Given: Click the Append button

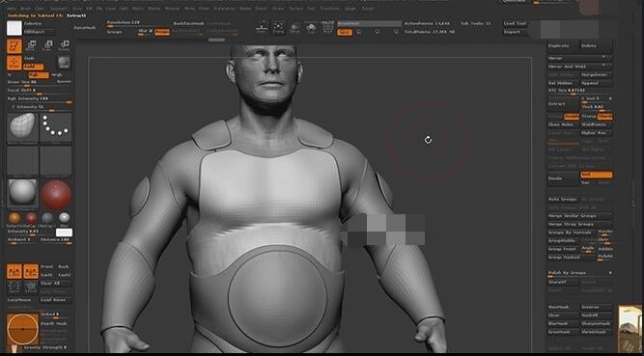Looking at the screenshot, I should (597, 83).
